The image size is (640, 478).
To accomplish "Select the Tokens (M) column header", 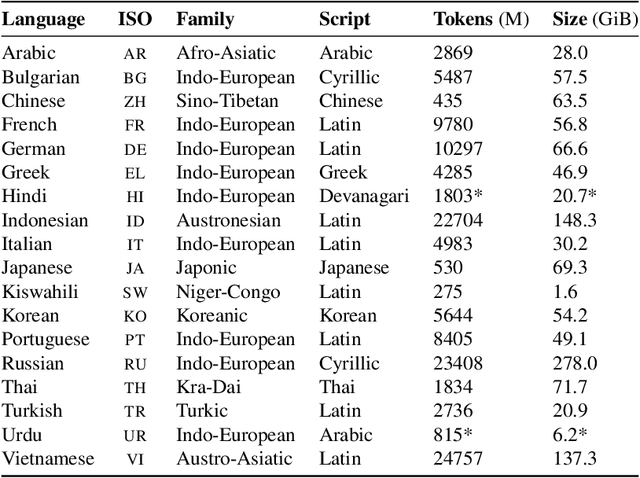I will pos(482,19).
